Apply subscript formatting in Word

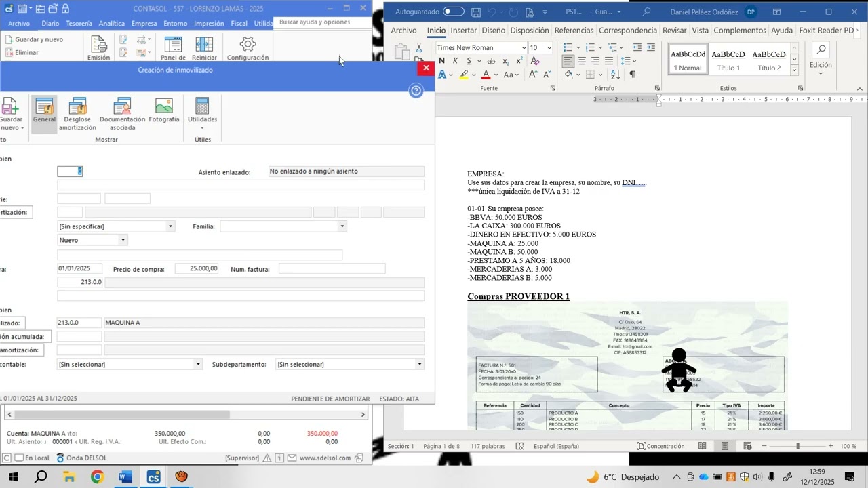pos(505,61)
